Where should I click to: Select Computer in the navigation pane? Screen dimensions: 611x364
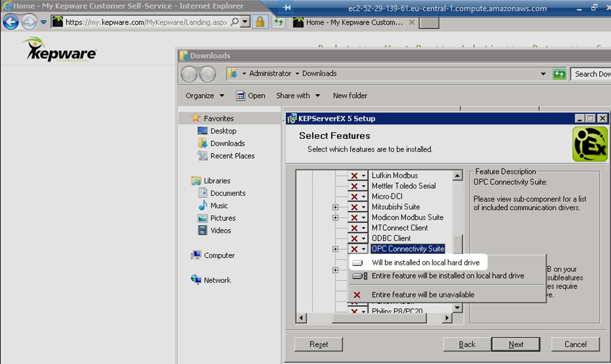pos(219,255)
